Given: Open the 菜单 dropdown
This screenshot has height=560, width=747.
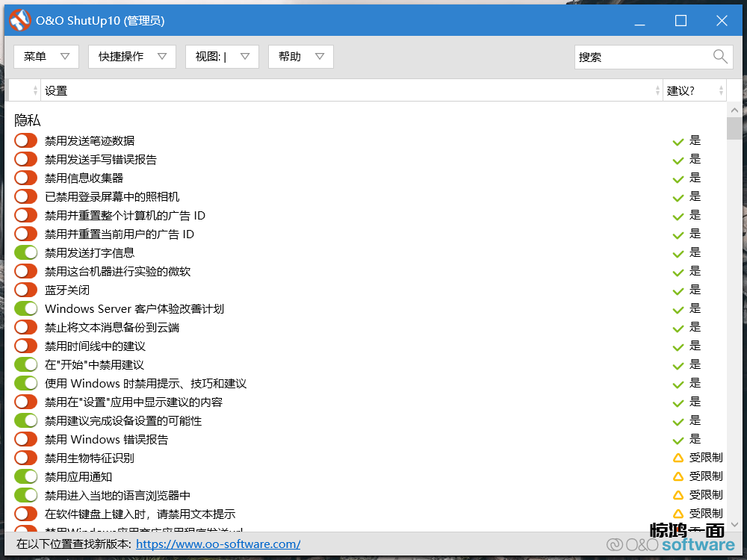Looking at the screenshot, I should click(x=46, y=57).
